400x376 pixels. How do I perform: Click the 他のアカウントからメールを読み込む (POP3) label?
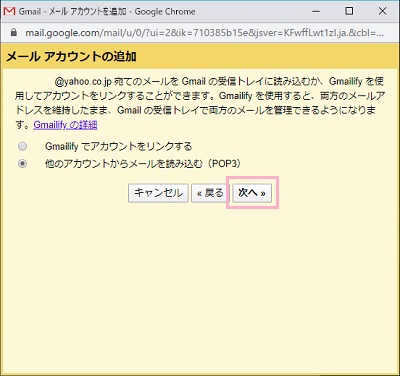[x=143, y=164]
